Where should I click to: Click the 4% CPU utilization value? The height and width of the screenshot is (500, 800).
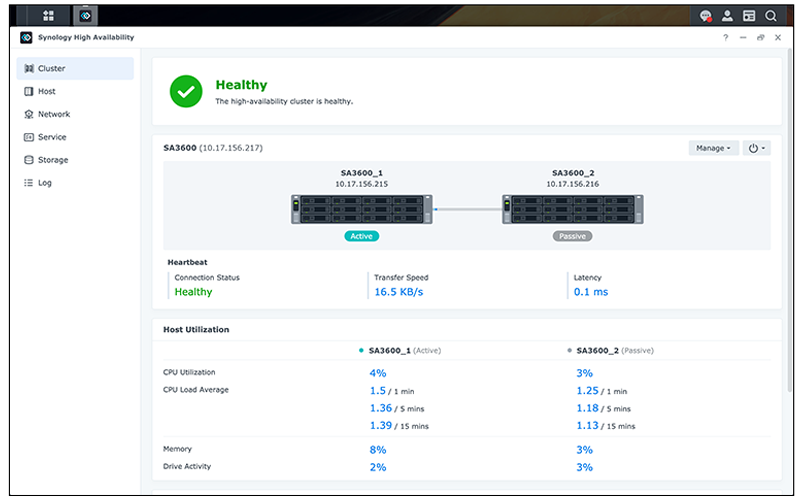pos(378,373)
